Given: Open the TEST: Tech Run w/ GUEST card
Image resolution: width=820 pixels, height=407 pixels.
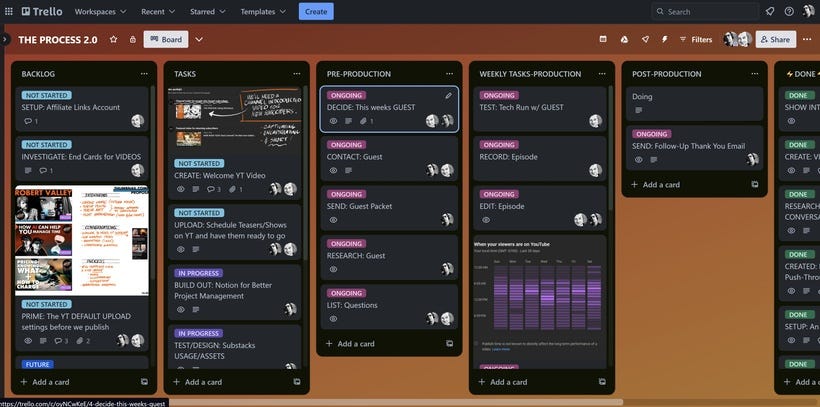Looking at the screenshot, I should click(540, 109).
